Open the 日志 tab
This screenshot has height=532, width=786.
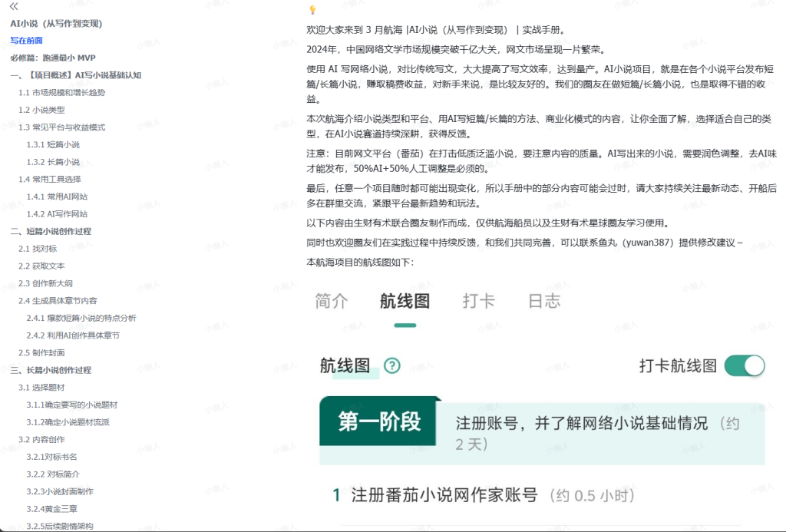[544, 301]
